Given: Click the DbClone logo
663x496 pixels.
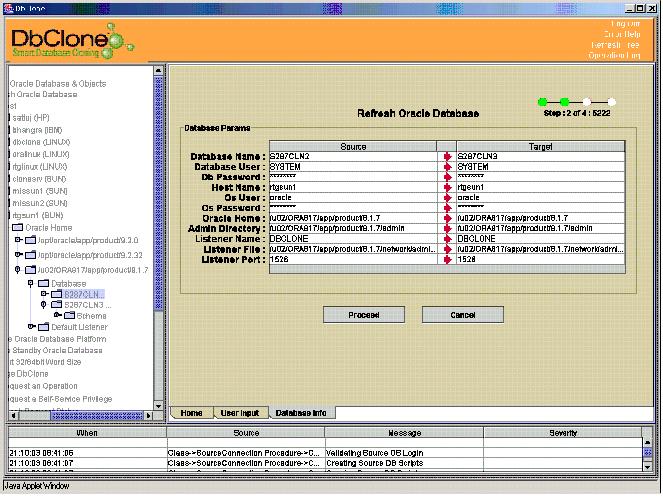Looking at the screenshot, I should 71,41.
